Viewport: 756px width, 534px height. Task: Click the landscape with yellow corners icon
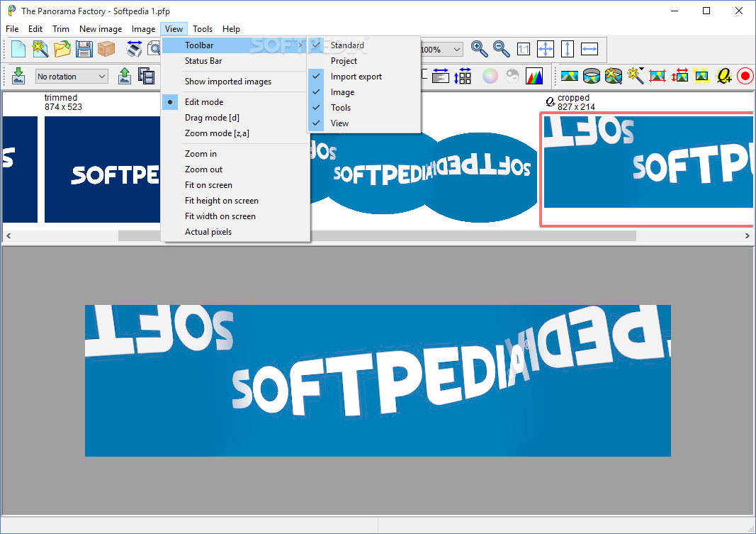pyautogui.click(x=701, y=76)
